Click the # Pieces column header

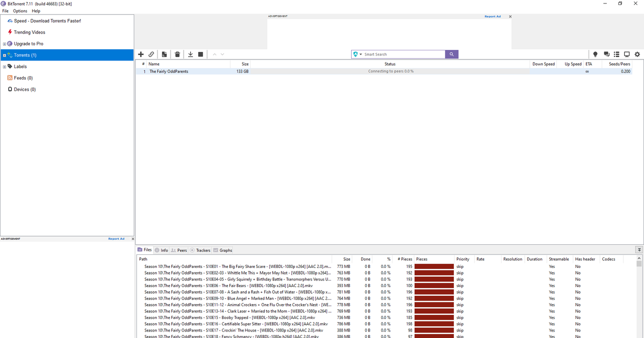point(405,259)
